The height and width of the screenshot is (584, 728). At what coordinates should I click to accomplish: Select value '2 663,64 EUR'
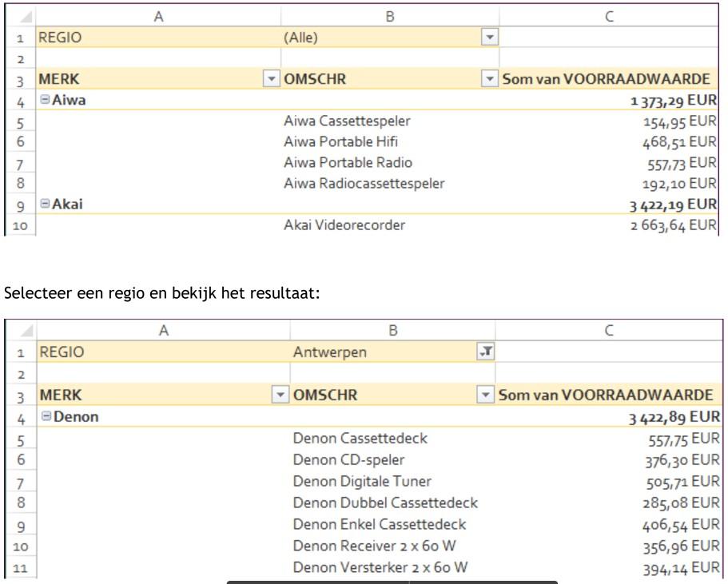click(x=674, y=225)
